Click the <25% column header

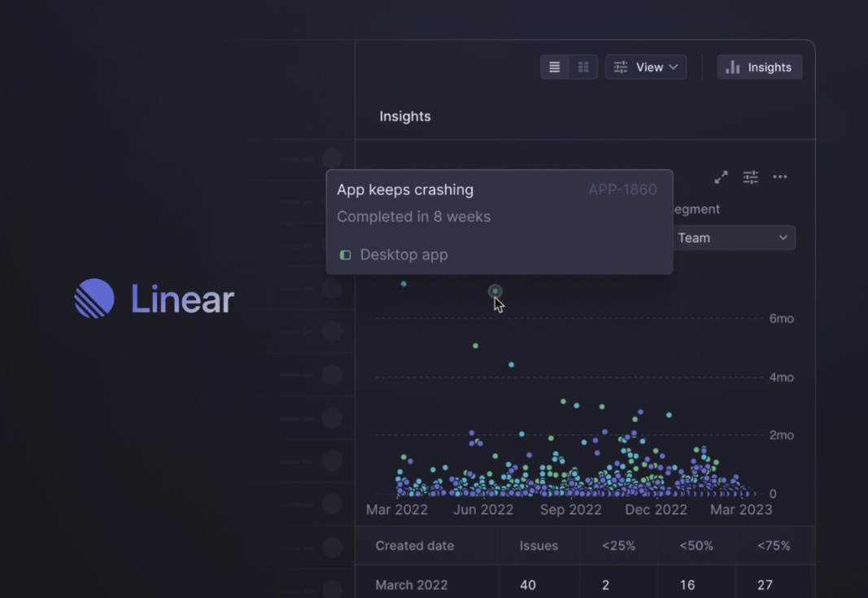618,545
